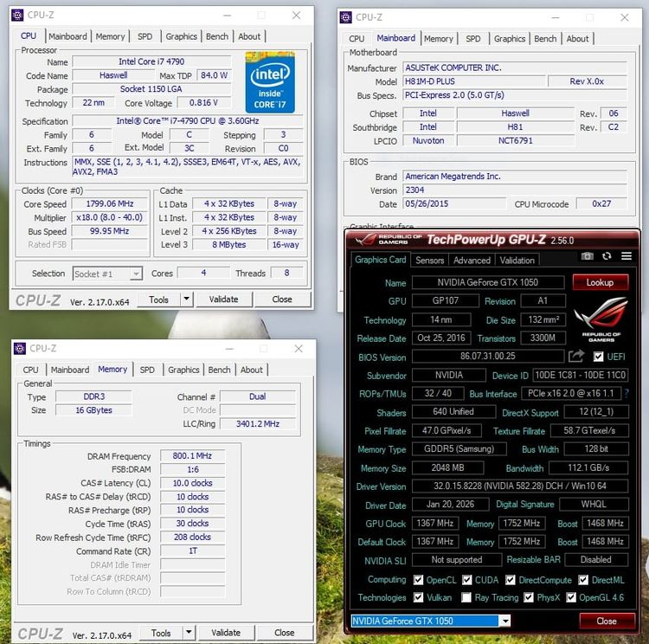The width and height of the screenshot is (649, 644).
Task: Select GPU-Z Memory Size 2048 MB
Action: click(x=448, y=467)
